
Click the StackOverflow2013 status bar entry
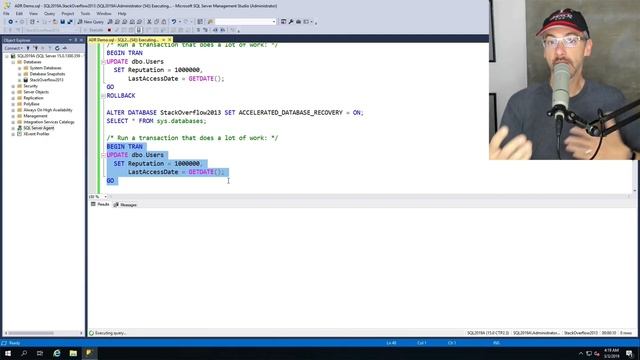[580, 333]
